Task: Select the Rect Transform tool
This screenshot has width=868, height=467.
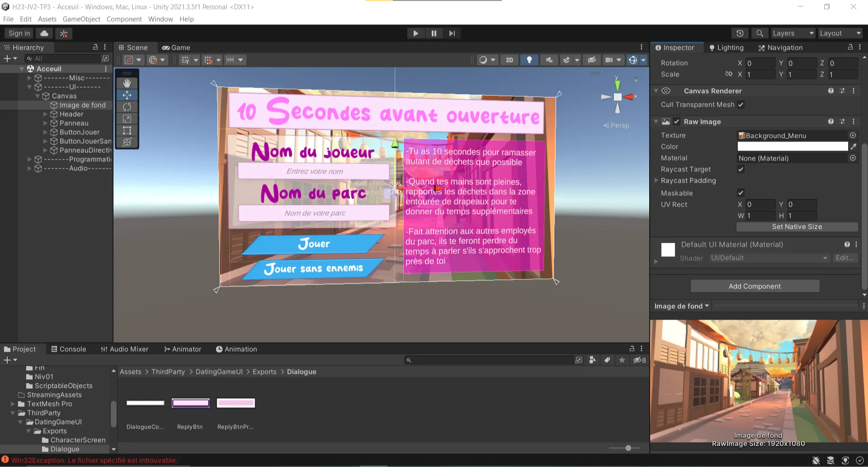Action: (x=127, y=130)
